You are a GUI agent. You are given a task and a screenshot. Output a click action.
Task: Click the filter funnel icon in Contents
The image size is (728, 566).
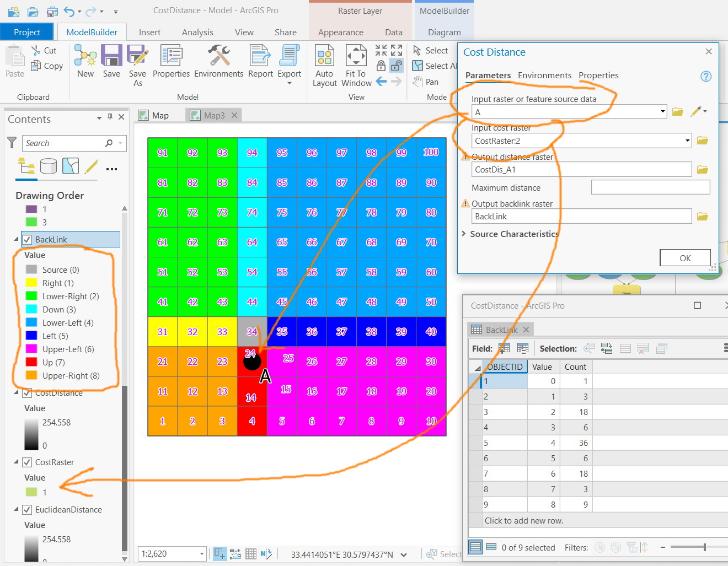click(x=12, y=143)
